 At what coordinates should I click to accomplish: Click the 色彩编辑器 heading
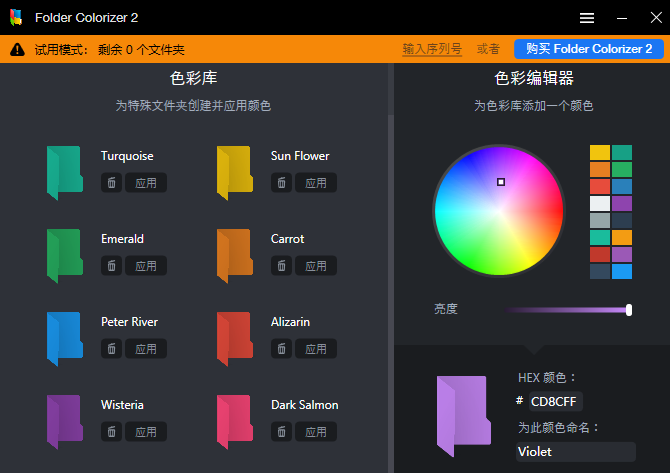coord(534,78)
